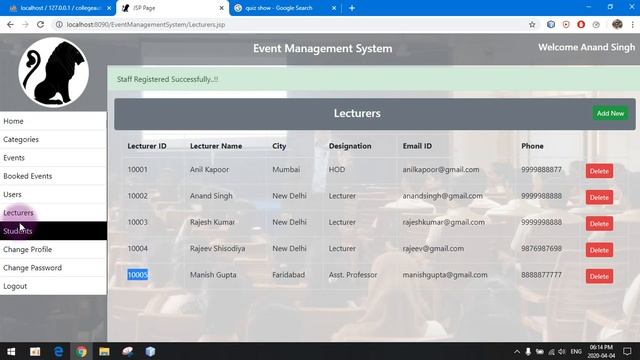Reload the page with refresh icon

[40, 24]
